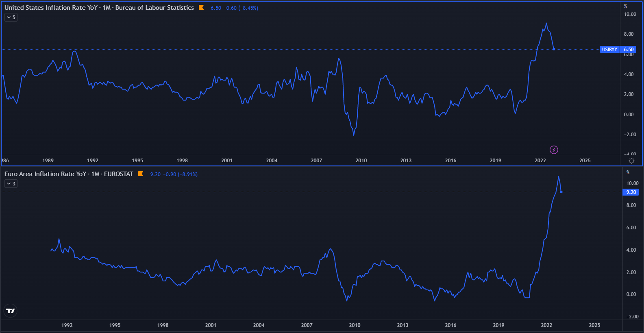Click the 9.20 price label on bottom axis
The image size is (644, 333).
(x=631, y=192)
